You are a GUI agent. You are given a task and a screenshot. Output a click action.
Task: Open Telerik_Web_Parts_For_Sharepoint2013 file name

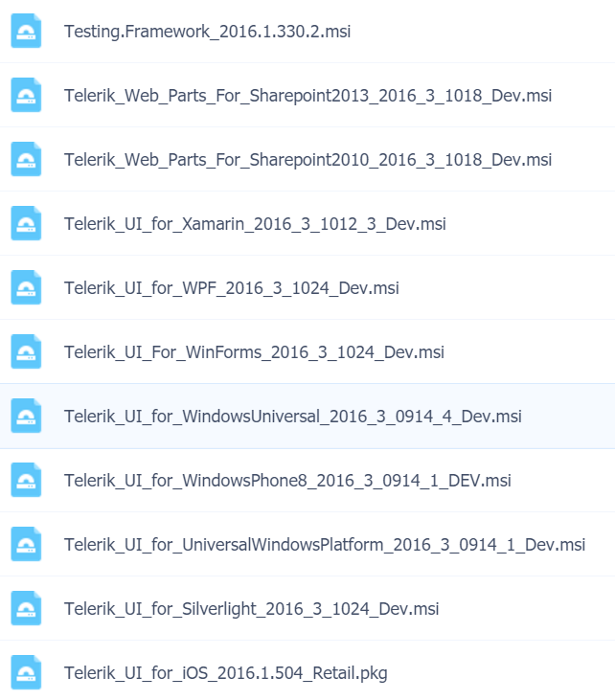tap(307, 96)
